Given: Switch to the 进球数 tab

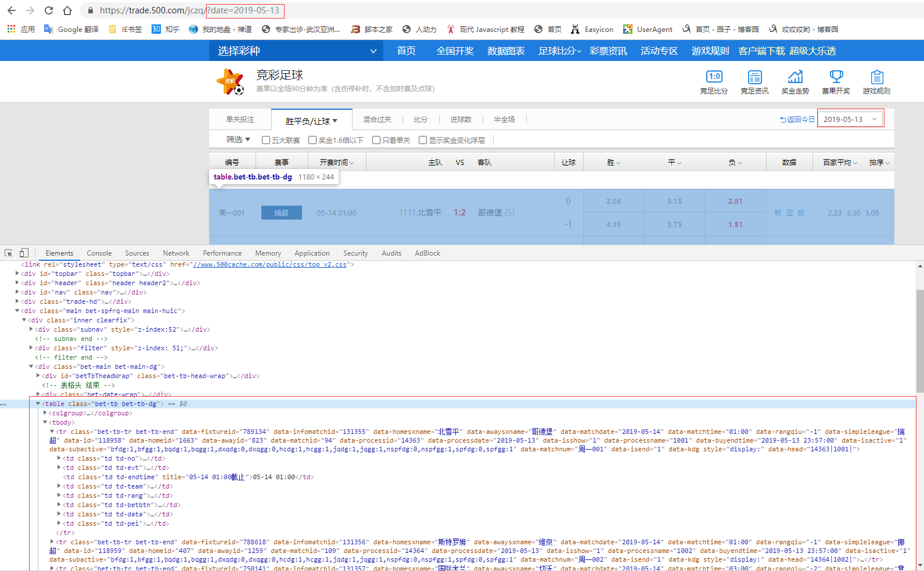Looking at the screenshot, I should pos(461,120).
